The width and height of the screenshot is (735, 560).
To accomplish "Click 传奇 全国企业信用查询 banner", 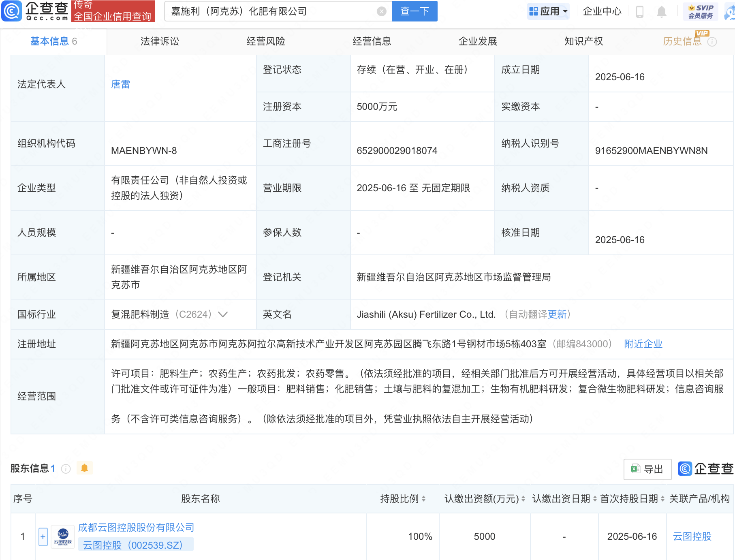I will (x=113, y=11).
